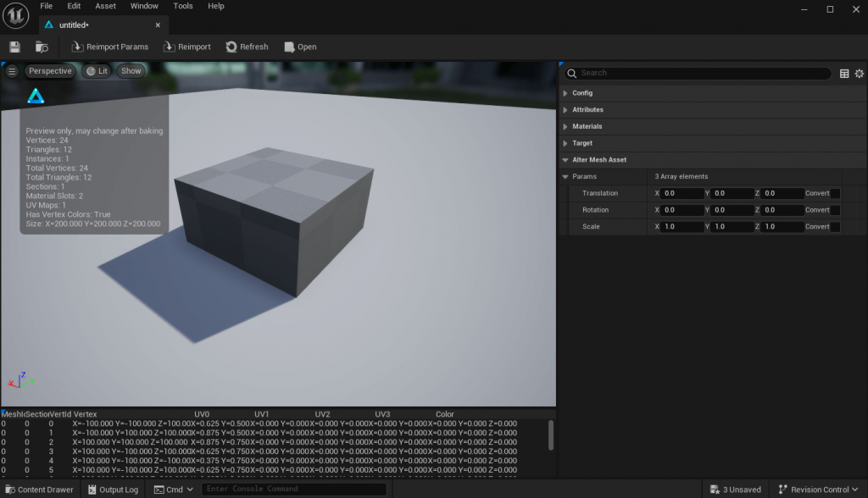This screenshot has width=868, height=498.
Task: Toggle the Lit viewport shading mode
Action: click(96, 70)
